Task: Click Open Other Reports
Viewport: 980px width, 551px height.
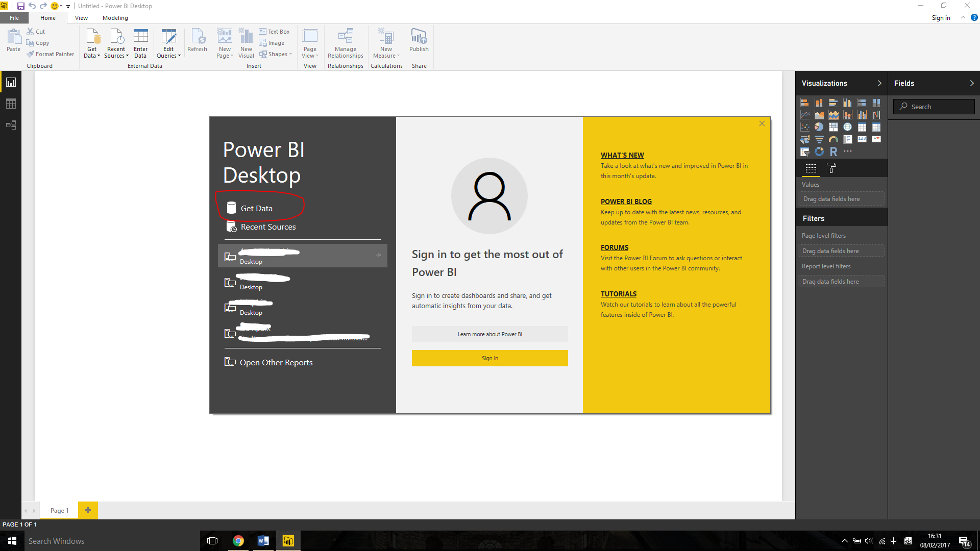Action: tap(268, 362)
